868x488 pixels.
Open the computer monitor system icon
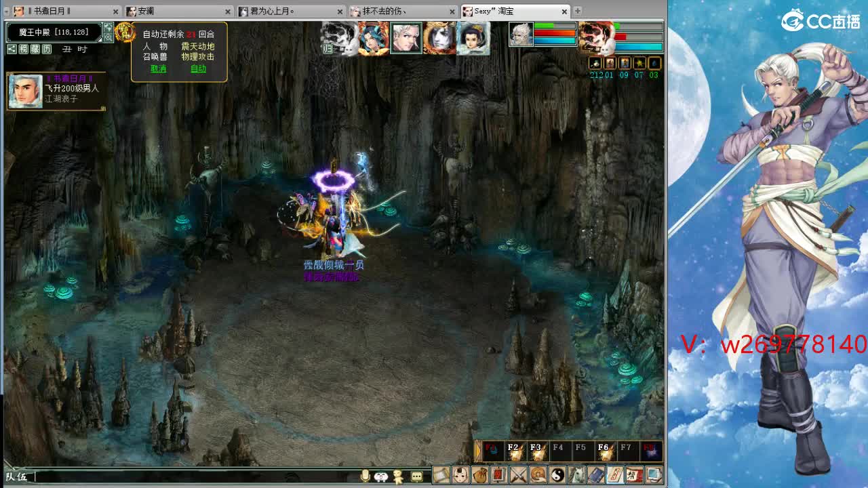click(654, 475)
